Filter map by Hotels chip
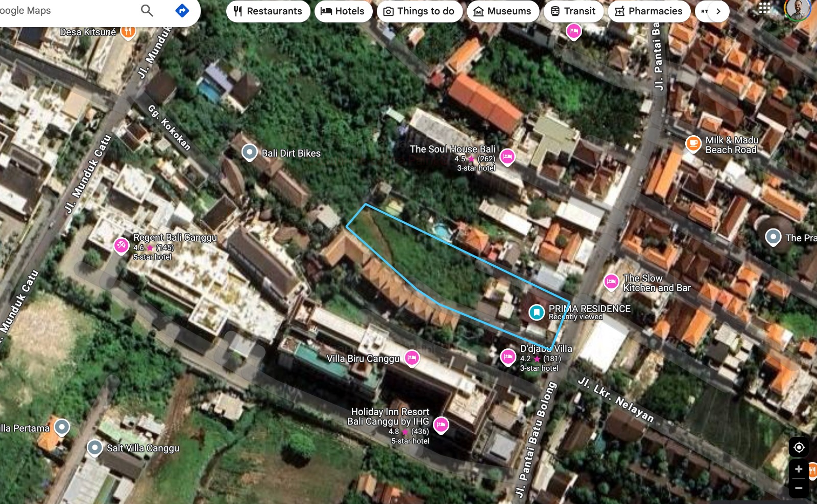Image resolution: width=817 pixels, height=504 pixels. (x=343, y=11)
